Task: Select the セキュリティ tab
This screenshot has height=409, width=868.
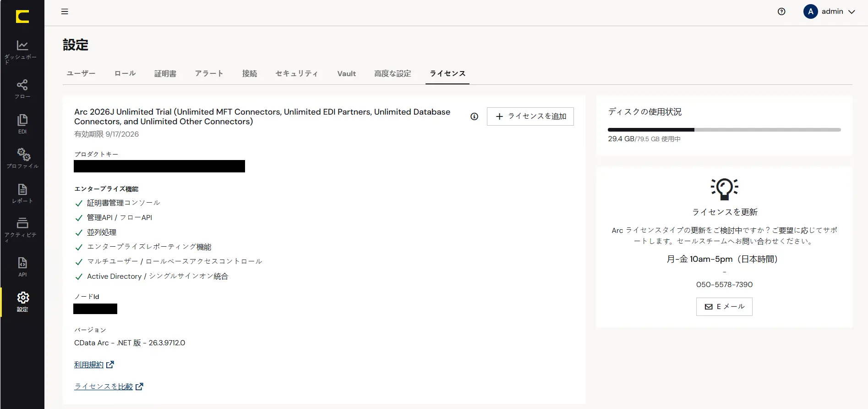Action: click(x=297, y=73)
